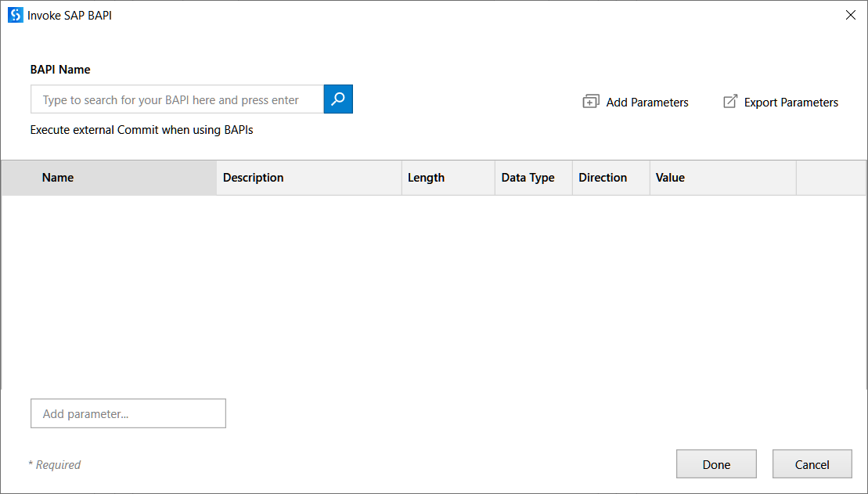Click the 'BAPI Name' label

[x=60, y=70]
